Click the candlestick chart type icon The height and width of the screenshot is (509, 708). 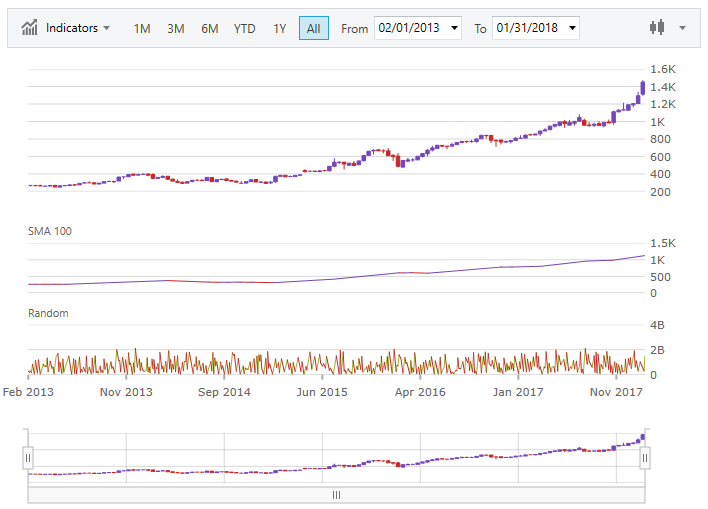coord(657,28)
